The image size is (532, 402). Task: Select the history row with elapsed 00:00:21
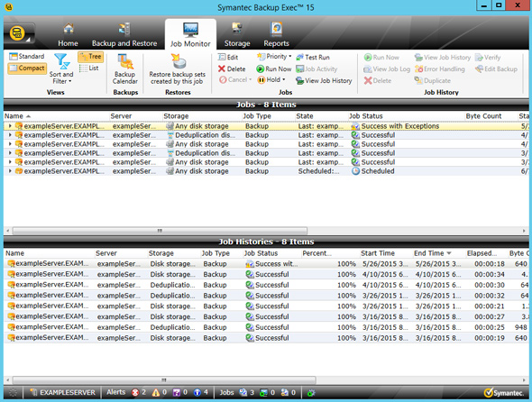click(x=266, y=306)
